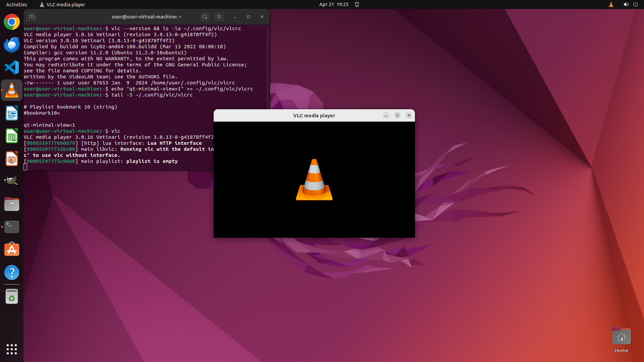Launch Thunderbird mail from the dock

point(12,45)
